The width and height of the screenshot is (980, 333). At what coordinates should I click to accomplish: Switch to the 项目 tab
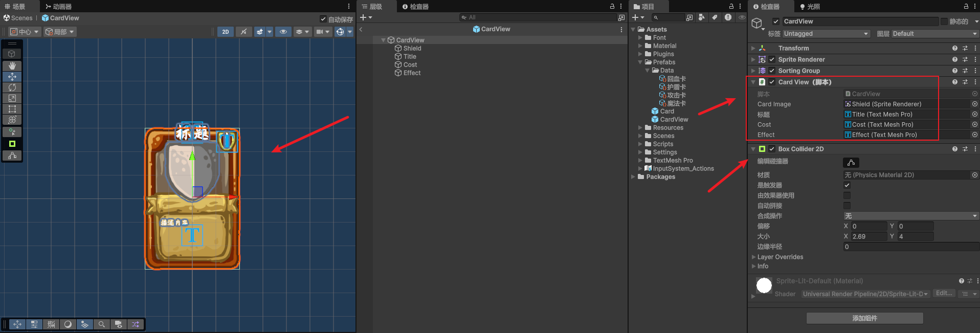click(644, 7)
